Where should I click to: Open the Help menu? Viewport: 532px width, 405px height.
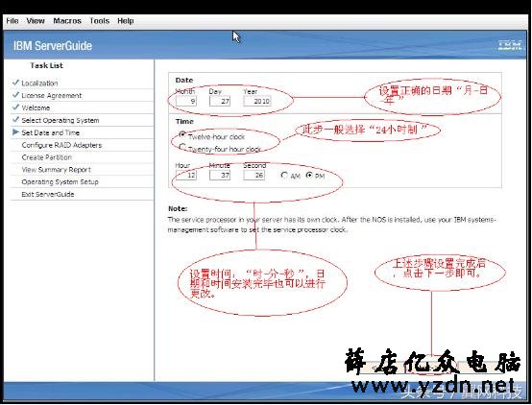click(126, 21)
